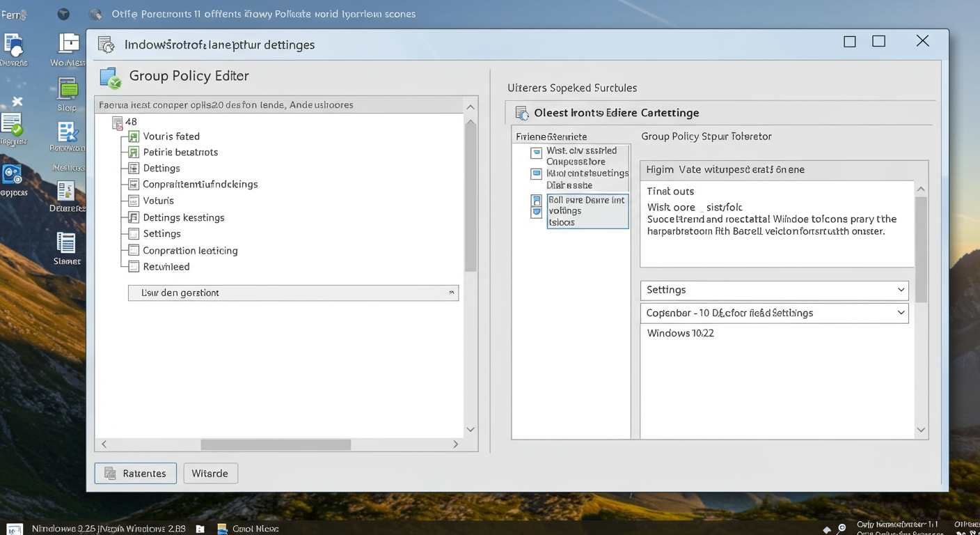Open the Slop desktop icon
This screenshot has width=980, height=535.
(68, 95)
